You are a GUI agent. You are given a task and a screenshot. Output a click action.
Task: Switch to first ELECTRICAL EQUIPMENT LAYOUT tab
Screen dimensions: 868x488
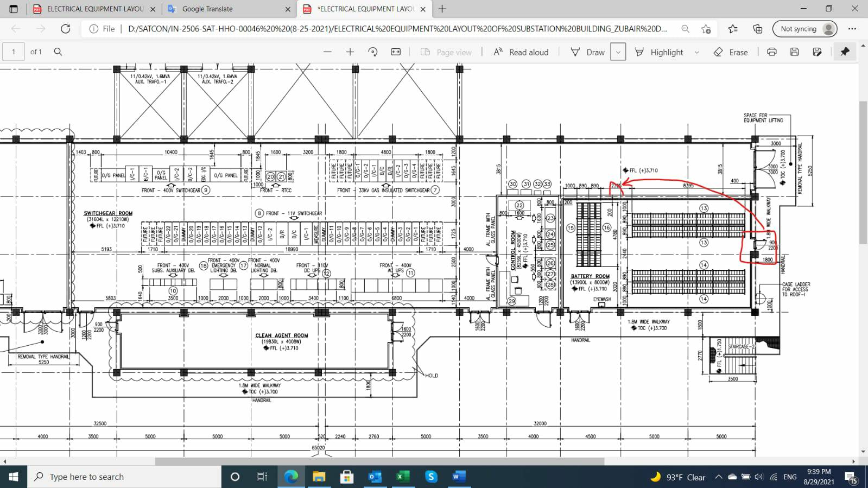click(92, 9)
